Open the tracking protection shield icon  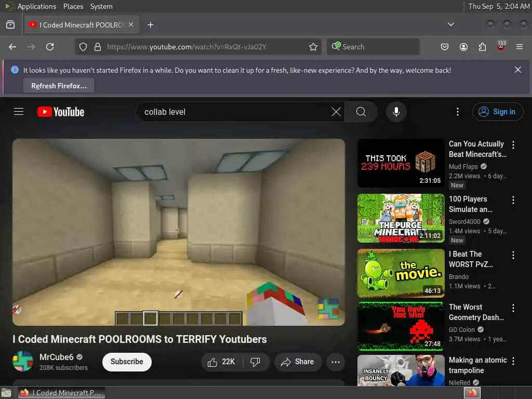point(83,47)
